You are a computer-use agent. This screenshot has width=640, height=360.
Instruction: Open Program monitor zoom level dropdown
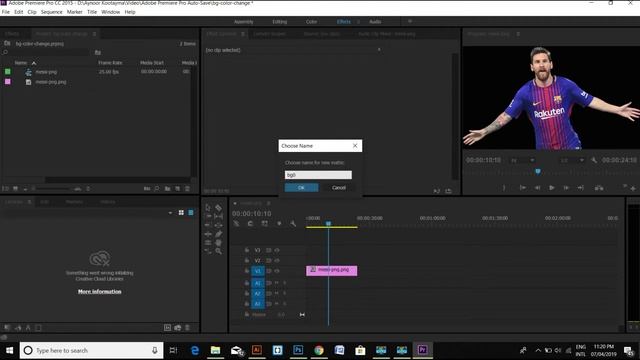click(x=522, y=160)
